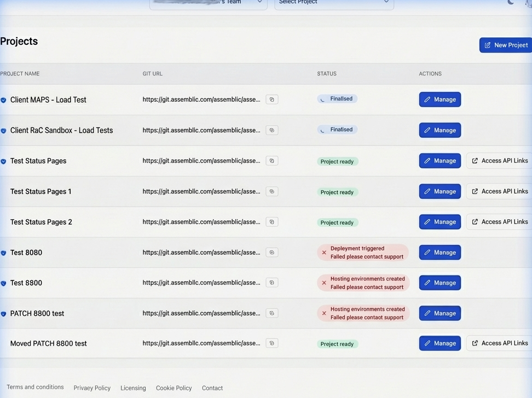Expand the team dropdown chevron
532x398 pixels.
(259, 2)
